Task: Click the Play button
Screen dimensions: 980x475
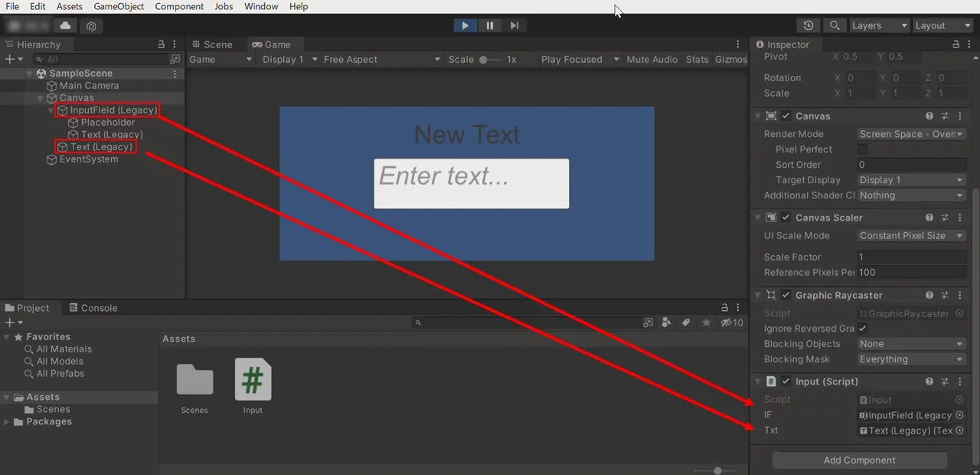Action: (x=465, y=25)
